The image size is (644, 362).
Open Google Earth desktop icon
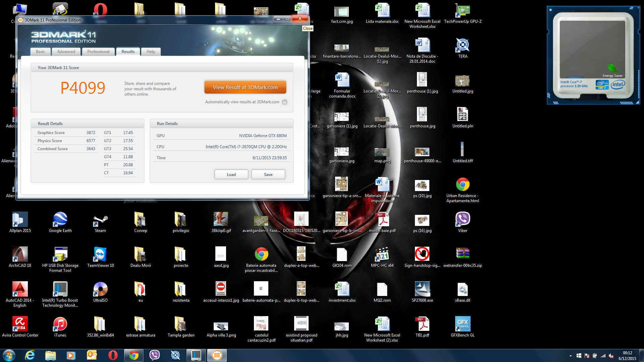[x=60, y=222]
